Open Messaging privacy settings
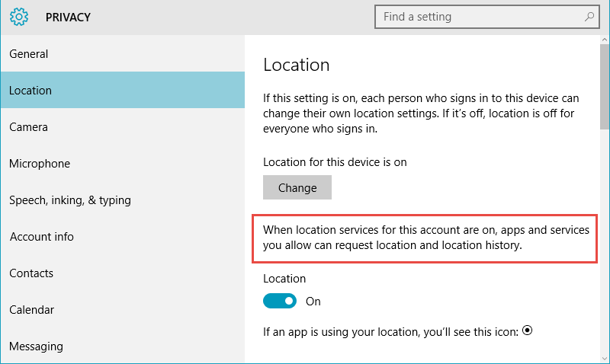The width and height of the screenshot is (610, 364). [123, 346]
